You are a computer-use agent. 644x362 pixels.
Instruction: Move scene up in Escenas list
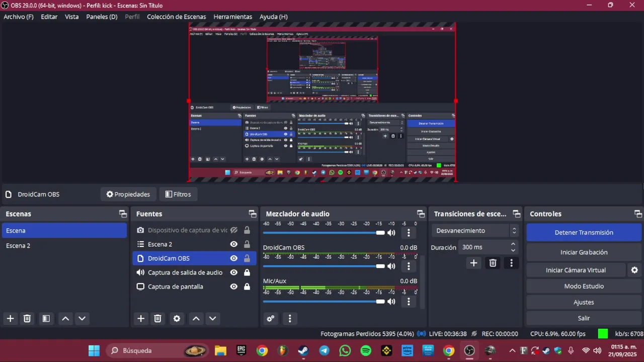click(65, 318)
